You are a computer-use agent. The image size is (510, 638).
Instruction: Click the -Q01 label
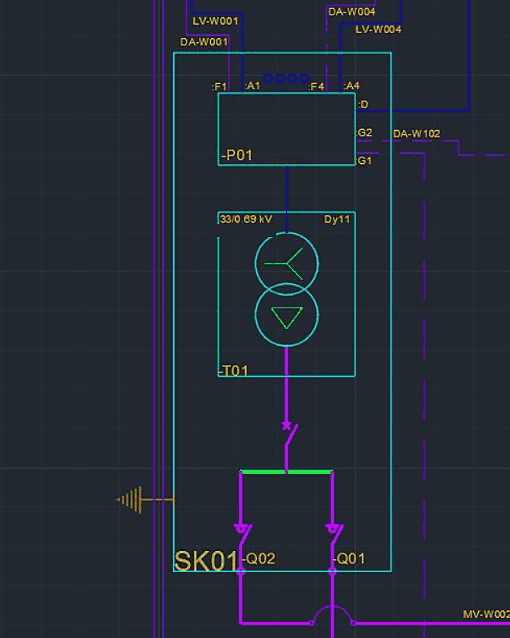pos(350,559)
